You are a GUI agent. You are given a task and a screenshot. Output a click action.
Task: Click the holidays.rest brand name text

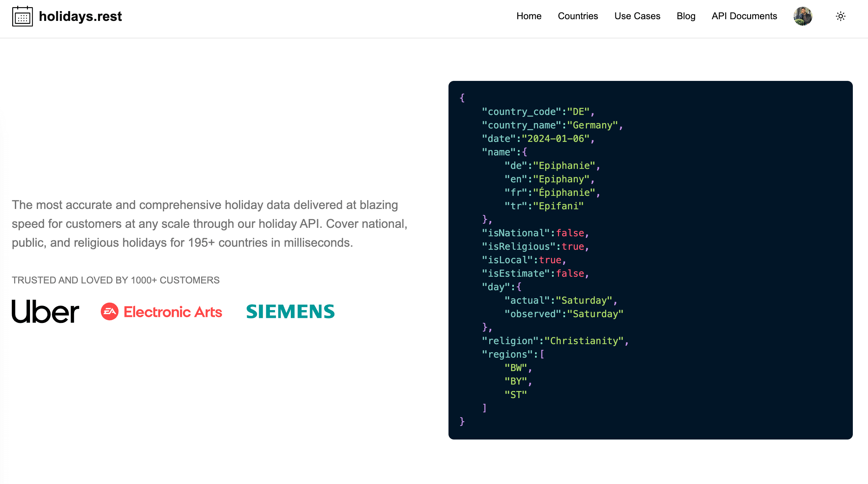point(80,16)
